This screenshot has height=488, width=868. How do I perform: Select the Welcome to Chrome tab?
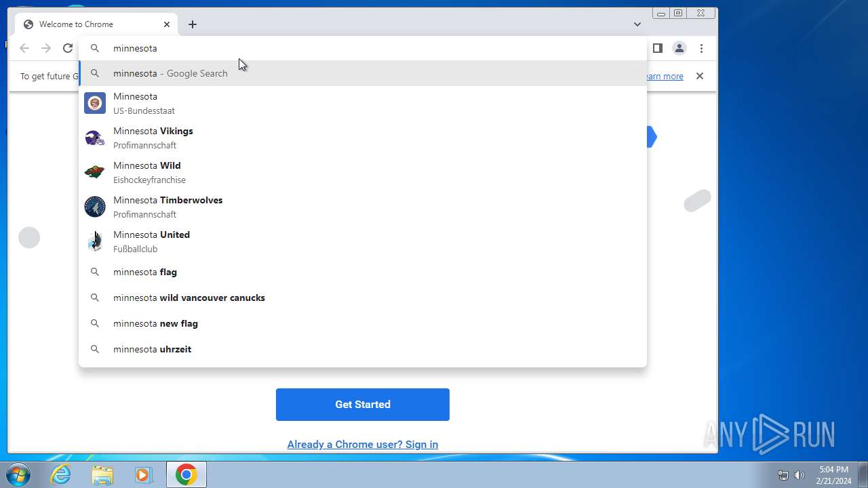96,24
